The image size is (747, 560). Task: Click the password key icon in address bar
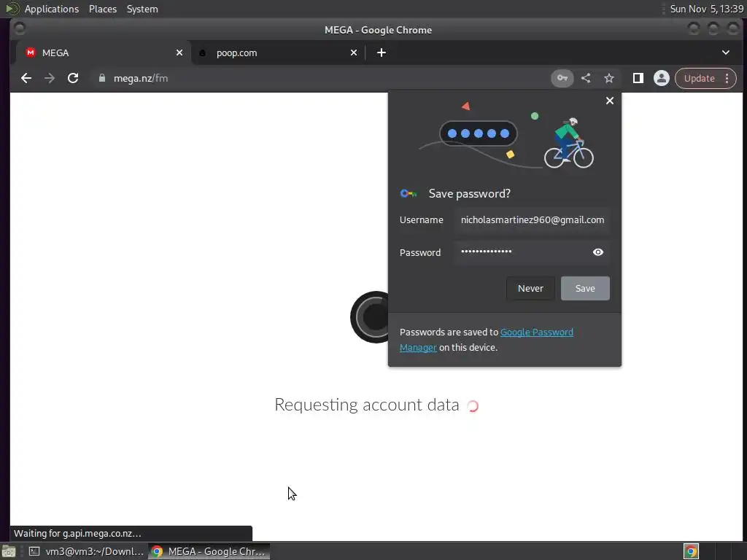(x=562, y=78)
